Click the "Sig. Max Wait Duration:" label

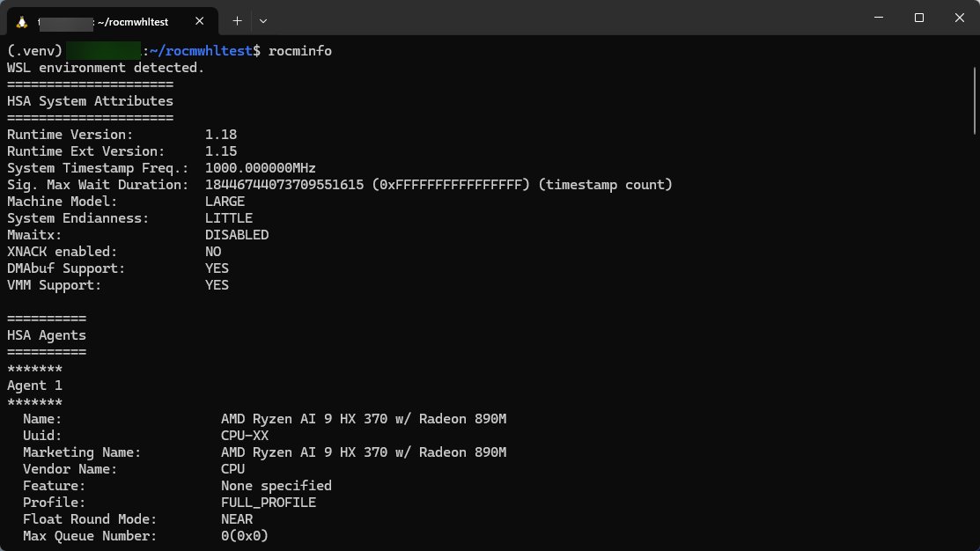coord(98,185)
